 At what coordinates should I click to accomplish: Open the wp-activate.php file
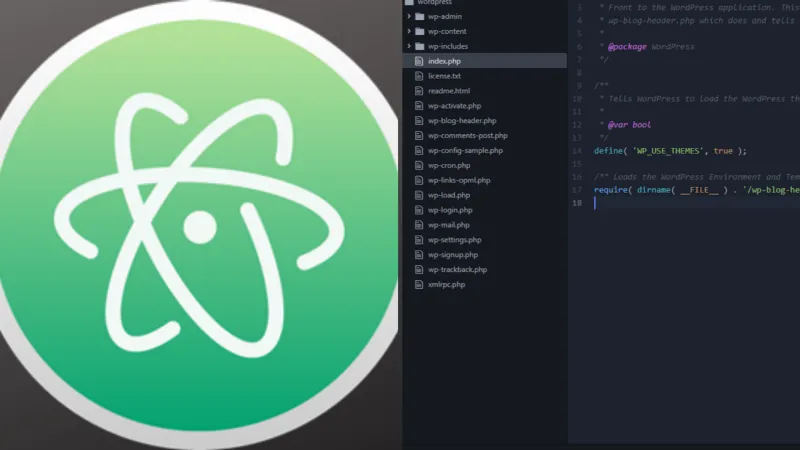pos(455,106)
